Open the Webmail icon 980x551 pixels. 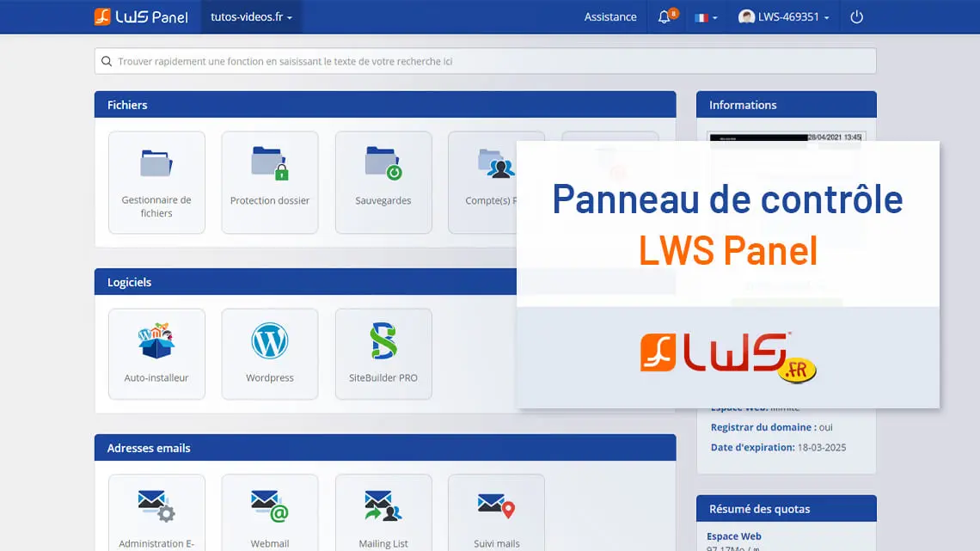click(270, 513)
